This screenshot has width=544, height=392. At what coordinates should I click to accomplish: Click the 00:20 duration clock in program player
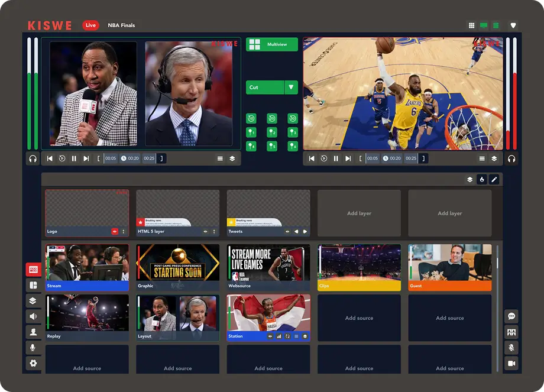tap(391, 158)
